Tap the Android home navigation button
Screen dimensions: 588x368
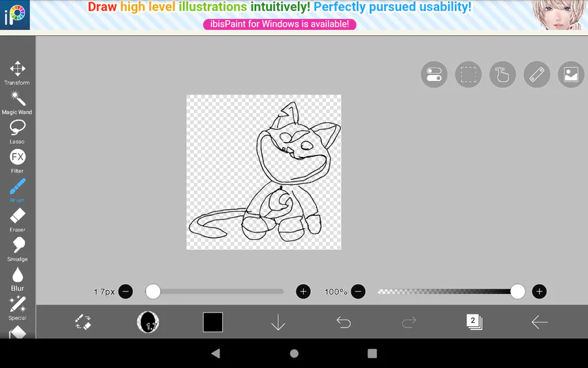294,354
